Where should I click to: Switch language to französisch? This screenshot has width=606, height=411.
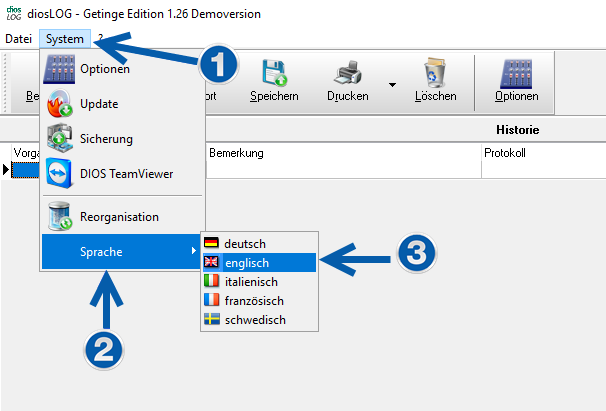point(254,300)
